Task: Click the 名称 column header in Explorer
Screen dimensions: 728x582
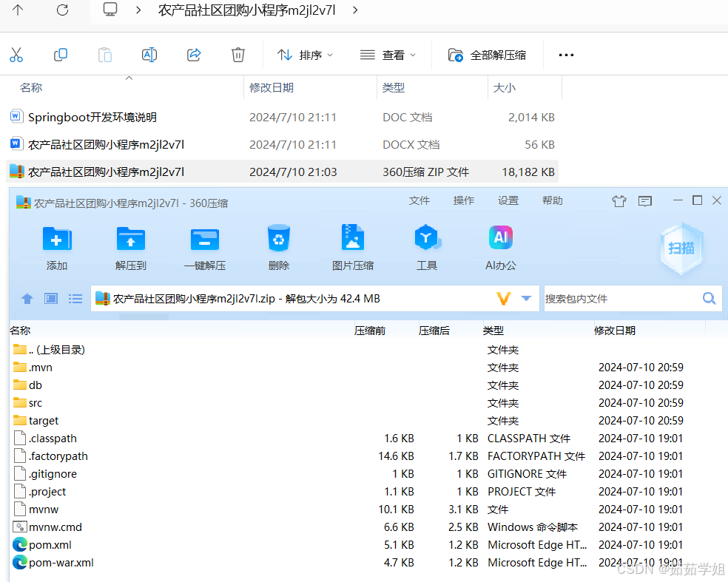Action: tap(31, 88)
